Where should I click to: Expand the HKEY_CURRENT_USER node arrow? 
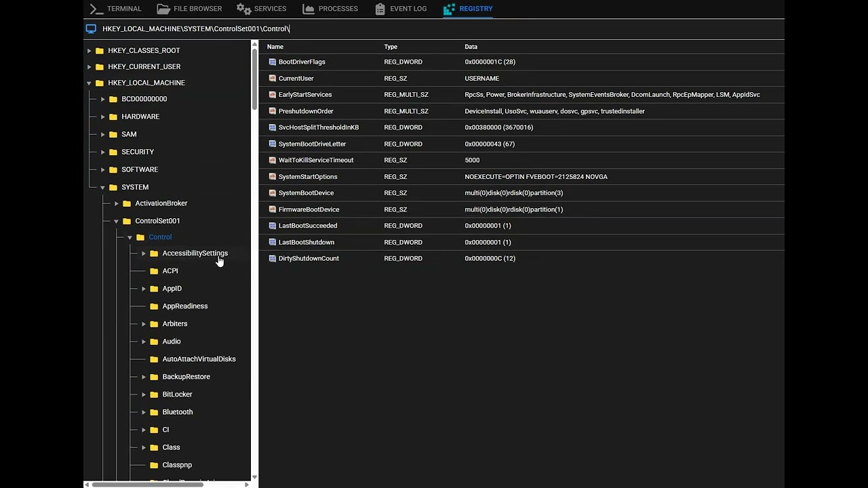89,66
